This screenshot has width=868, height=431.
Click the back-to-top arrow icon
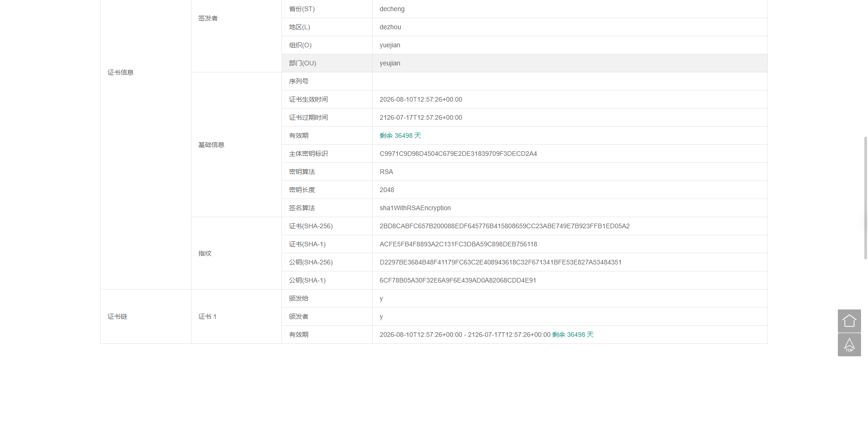tap(849, 345)
